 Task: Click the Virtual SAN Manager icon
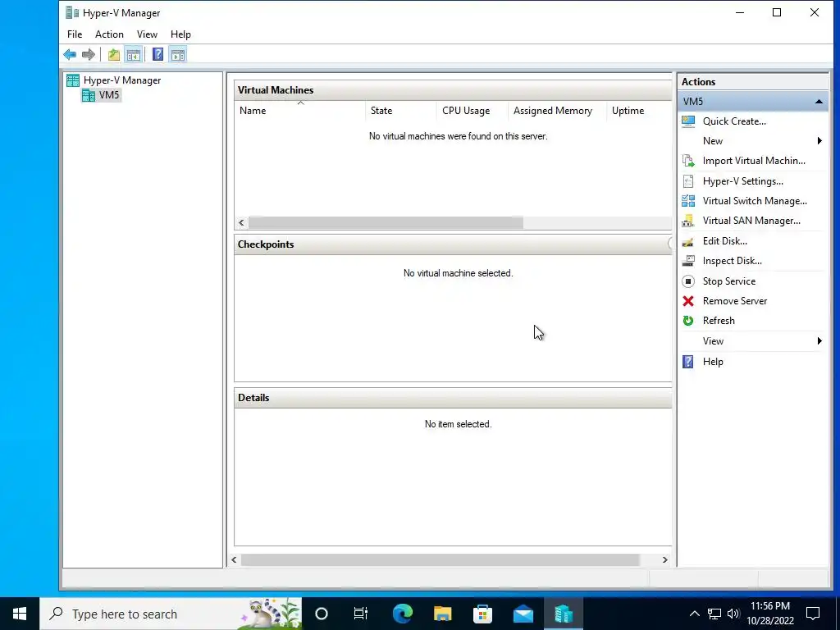(688, 221)
